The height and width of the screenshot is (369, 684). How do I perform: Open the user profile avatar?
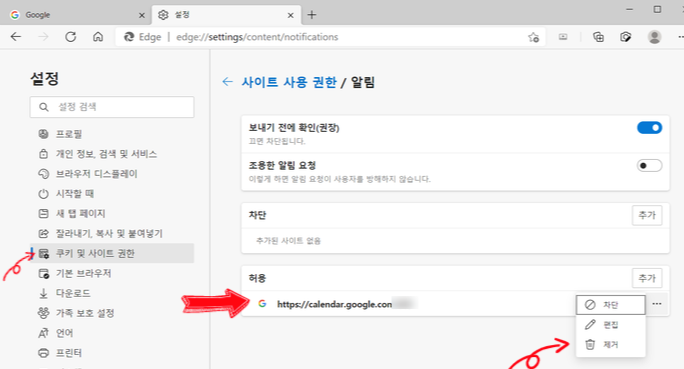(x=654, y=37)
